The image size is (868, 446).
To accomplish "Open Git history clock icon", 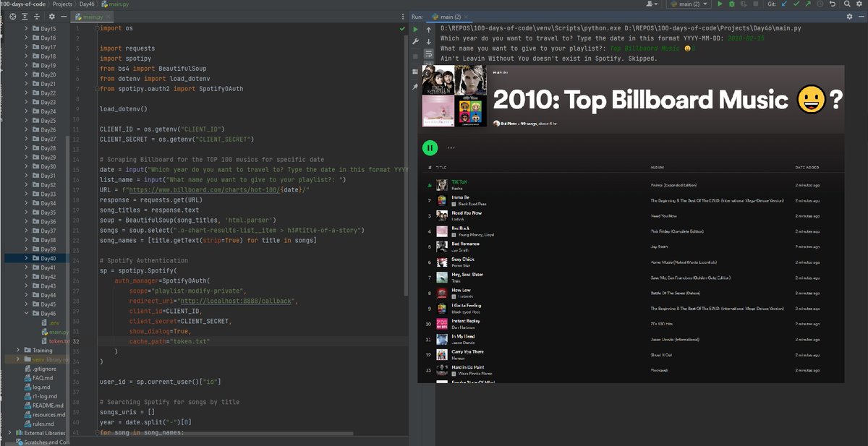I will pos(821,4).
